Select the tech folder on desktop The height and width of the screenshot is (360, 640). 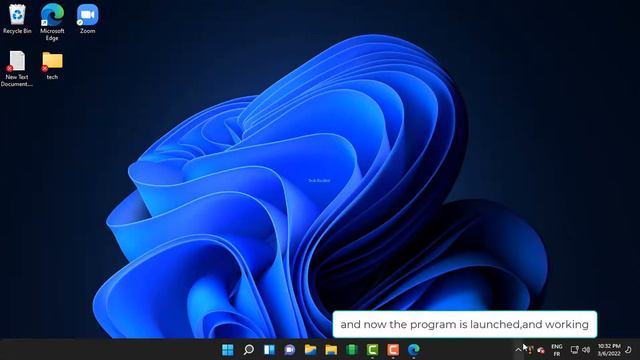[x=52, y=65]
